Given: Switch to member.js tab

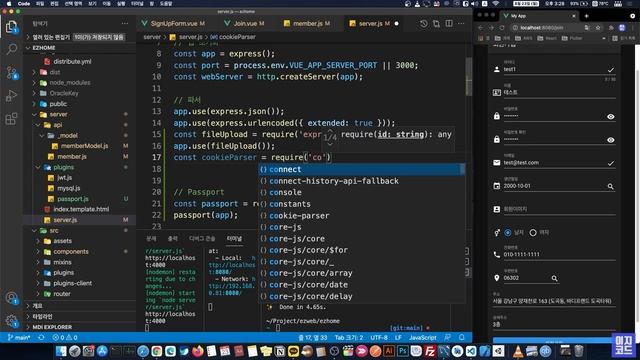Looking at the screenshot, I should tap(307, 24).
